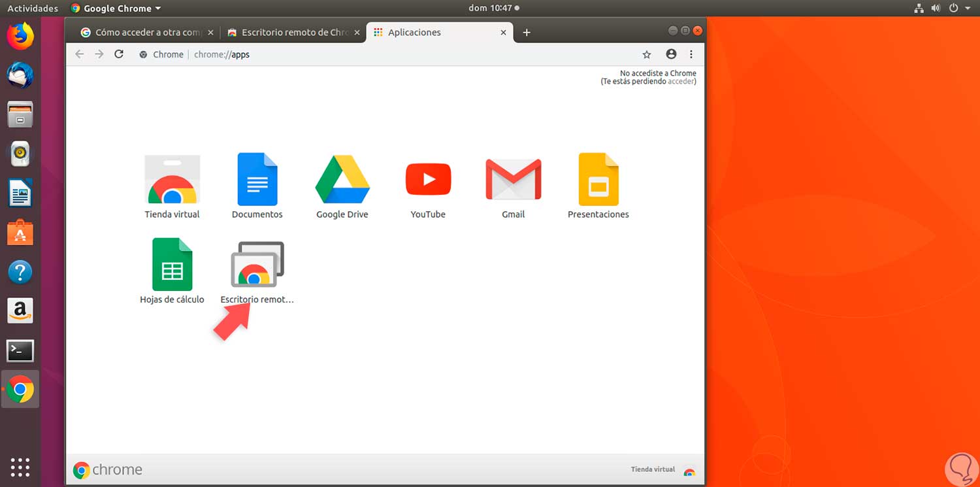980x487 pixels.
Task: Open the clock showing dom 10:47
Action: 494,8
